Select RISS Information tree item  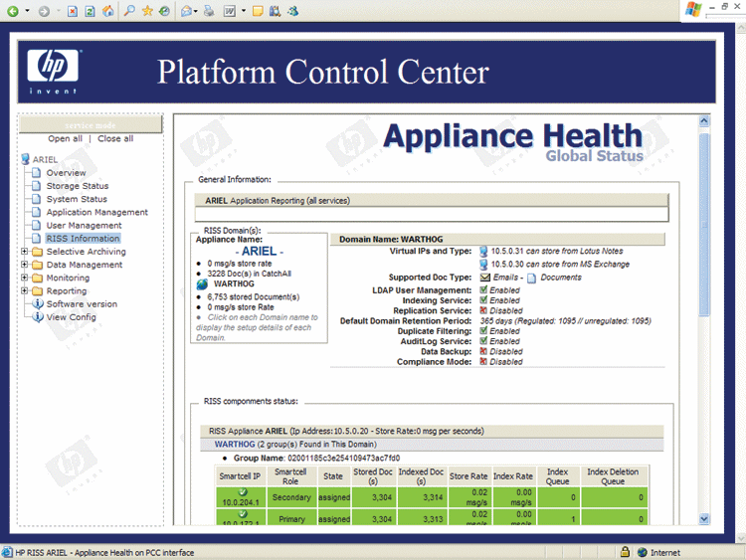(x=83, y=239)
